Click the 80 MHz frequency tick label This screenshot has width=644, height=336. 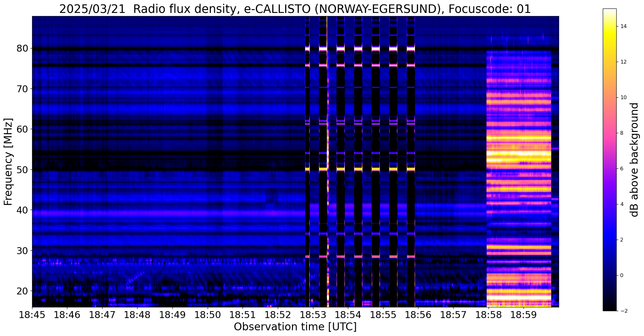coord(22,48)
